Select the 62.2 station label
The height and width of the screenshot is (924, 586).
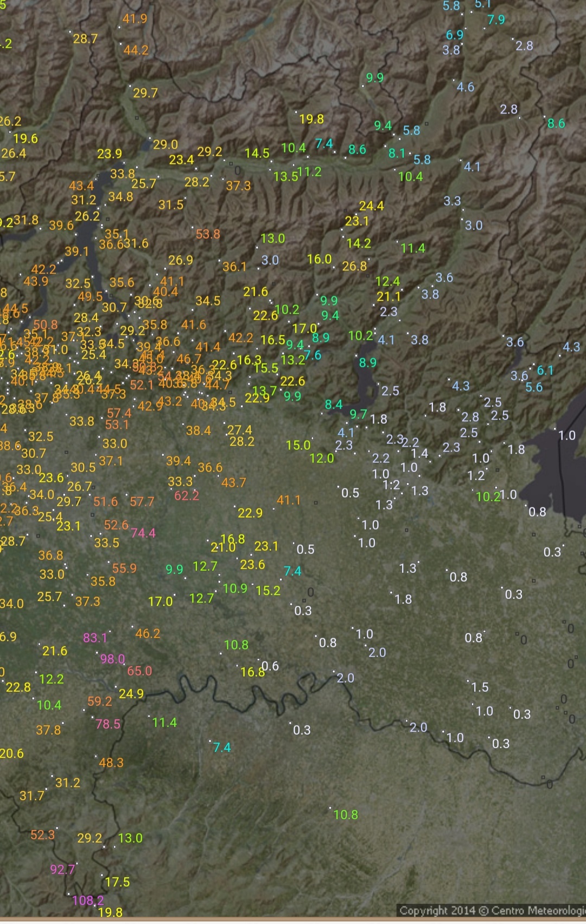tap(187, 495)
